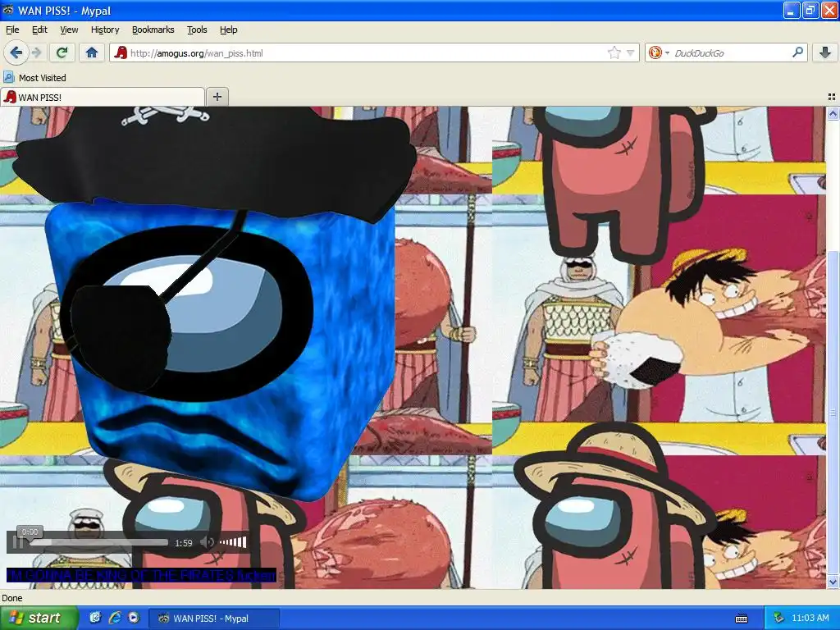This screenshot has height=630, width=840.
Task: Open the View menu
Action: point(69,30)
